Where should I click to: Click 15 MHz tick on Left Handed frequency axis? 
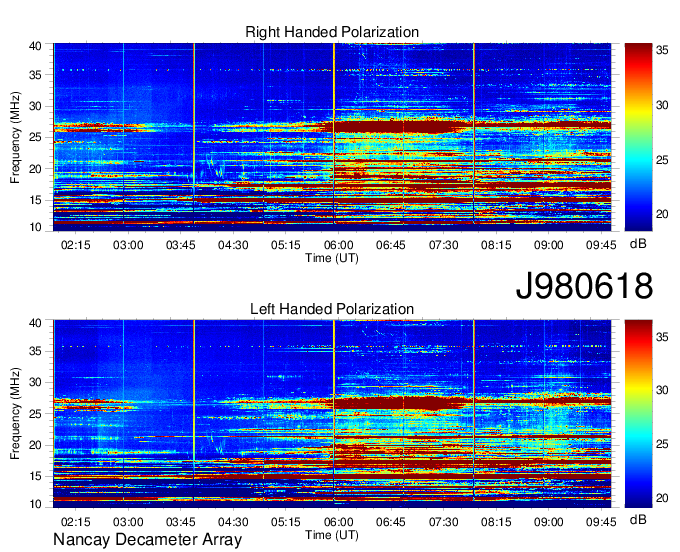coord(35,476)
